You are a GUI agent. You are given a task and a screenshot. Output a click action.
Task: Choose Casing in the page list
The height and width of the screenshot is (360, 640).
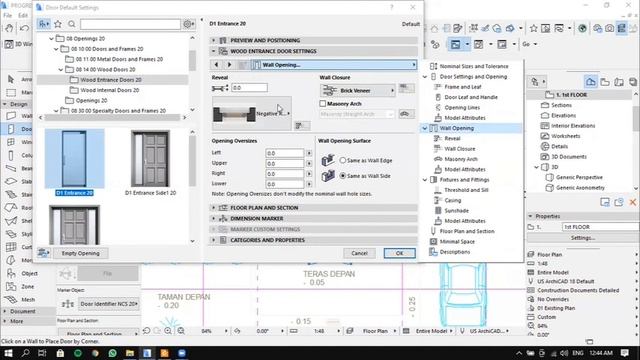pyautogui.click(x=453, y=200)
